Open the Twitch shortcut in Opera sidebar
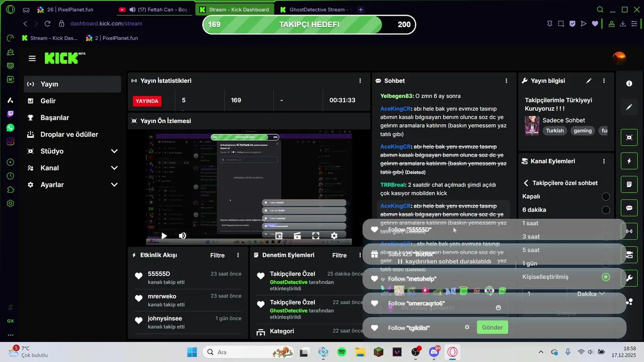 pyautogui.click(x=11, y=114)
